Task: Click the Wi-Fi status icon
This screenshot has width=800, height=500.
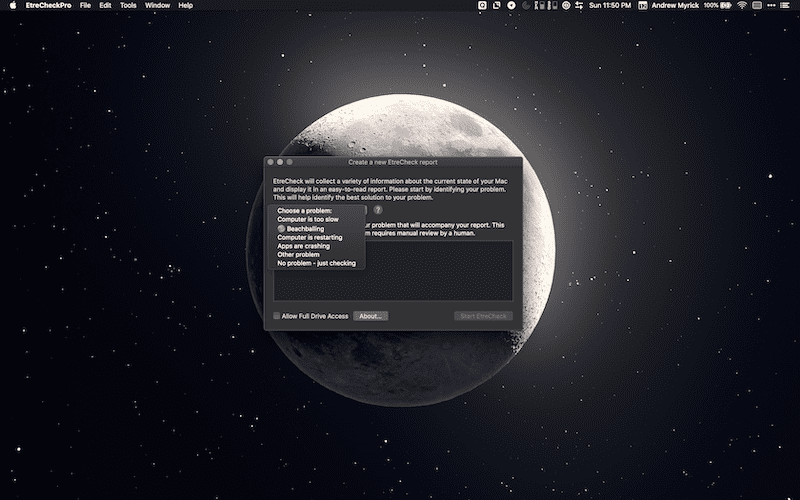Action: coord(742,5)
